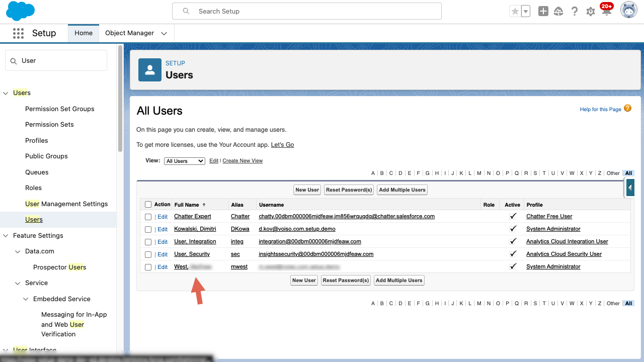Open the favorites list dropdown arrow

point(526,11)
